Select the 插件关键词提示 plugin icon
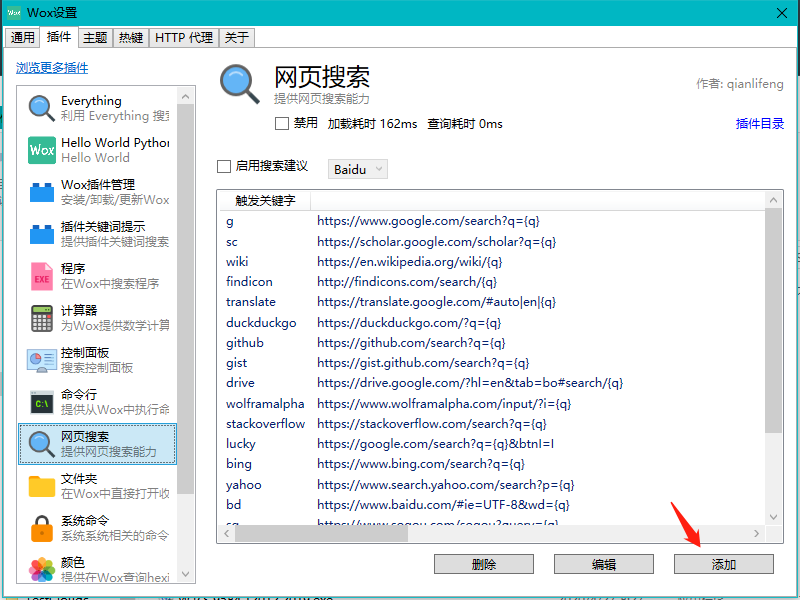 point(42,234)
